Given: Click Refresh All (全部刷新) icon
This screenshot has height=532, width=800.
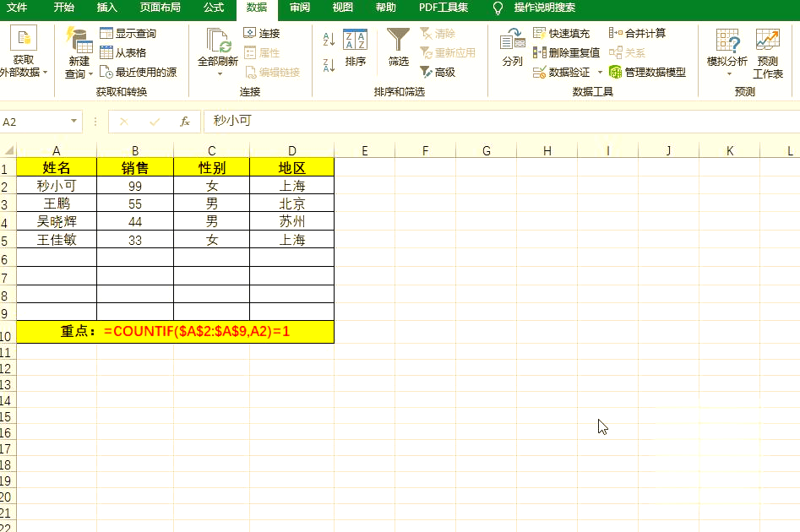Looking at the screenshot, I should pos(218,41).
